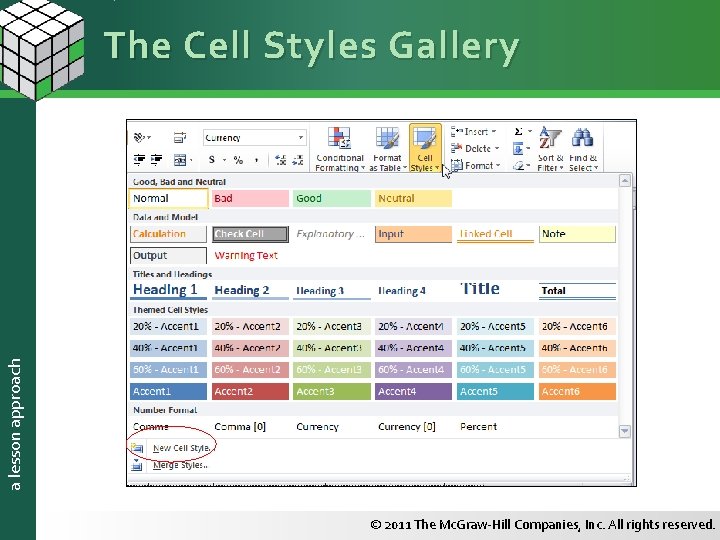The width and height of the screenshot is (720, 540).
Task: Click the Percent Style icon
Action: point(238,160)
